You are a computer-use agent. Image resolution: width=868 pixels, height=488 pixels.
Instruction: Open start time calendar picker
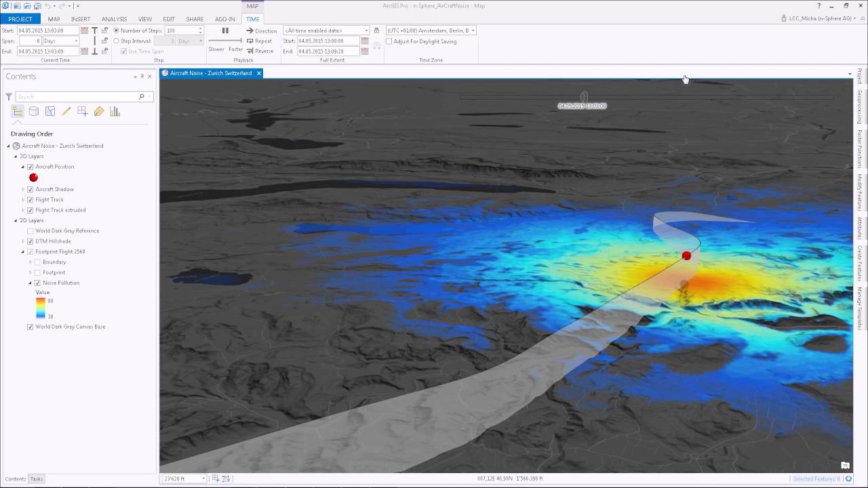pyautogui.click(x=85, y=30)
